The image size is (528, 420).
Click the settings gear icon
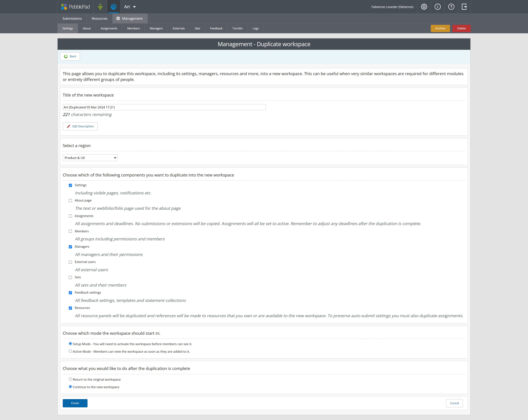click(424, 6)
